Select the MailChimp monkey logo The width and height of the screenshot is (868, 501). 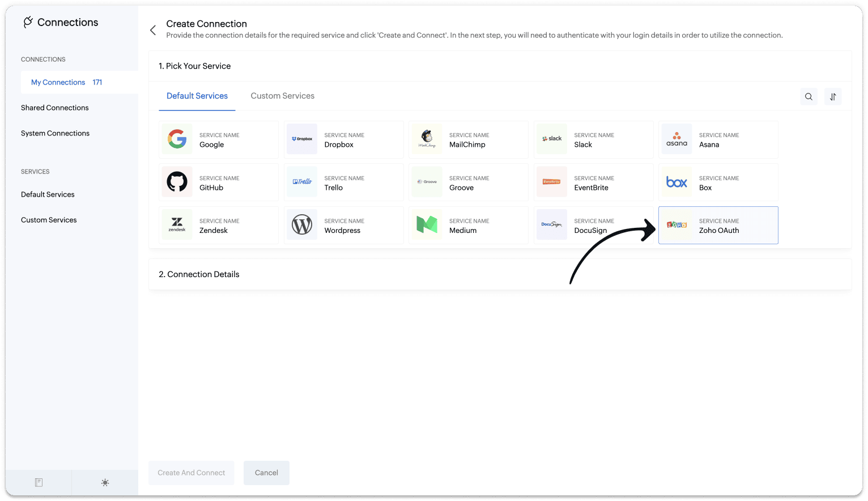coord(427,139)
